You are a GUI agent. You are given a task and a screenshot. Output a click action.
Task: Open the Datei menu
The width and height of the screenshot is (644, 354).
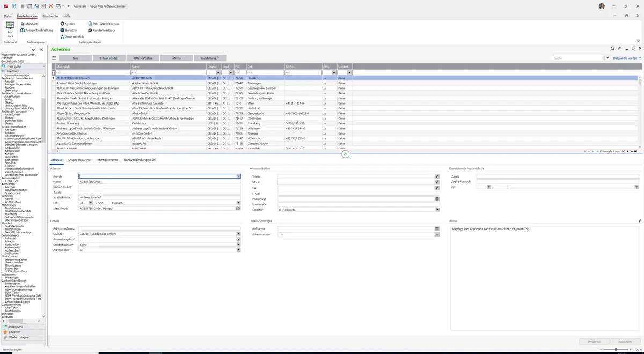(8, 16)
